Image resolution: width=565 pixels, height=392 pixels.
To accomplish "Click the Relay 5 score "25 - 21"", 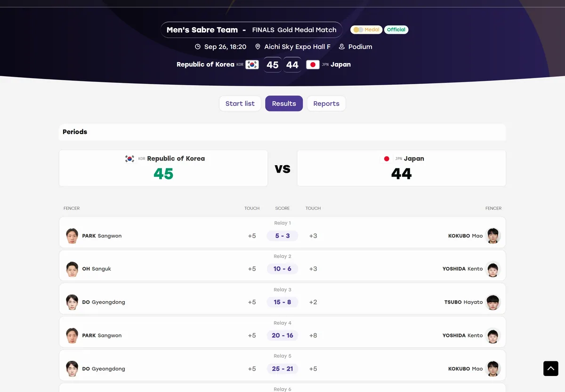I will click(282, 368).
